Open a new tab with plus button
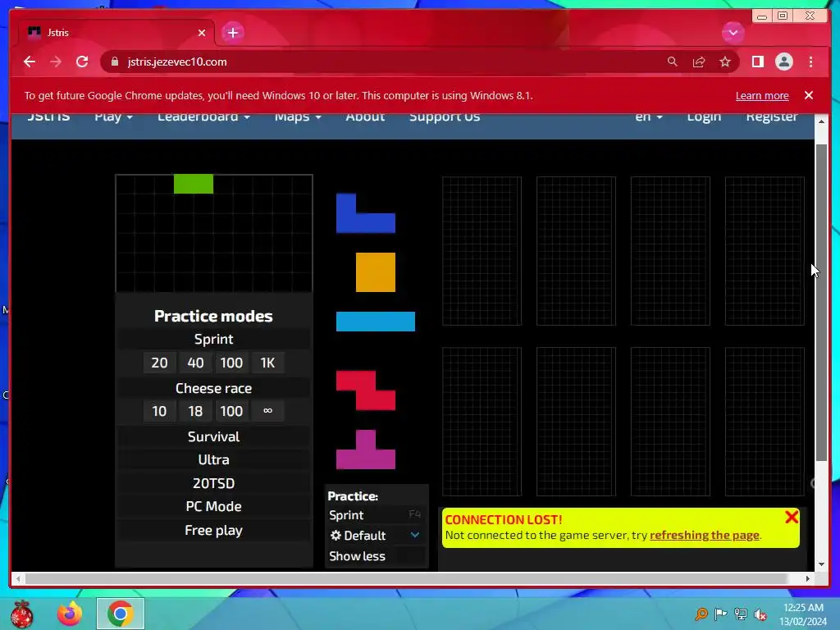The width and height of the screenshot is (840, 630). (232, 33)
